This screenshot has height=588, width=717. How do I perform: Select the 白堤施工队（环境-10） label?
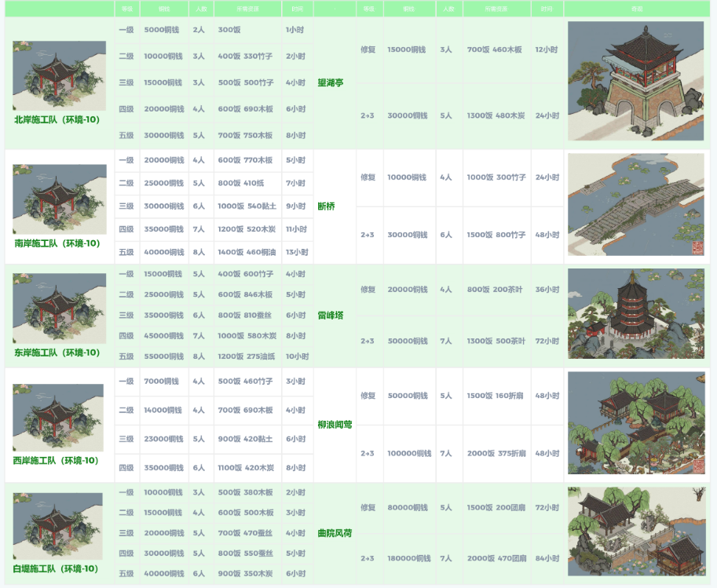click(56, 568)
